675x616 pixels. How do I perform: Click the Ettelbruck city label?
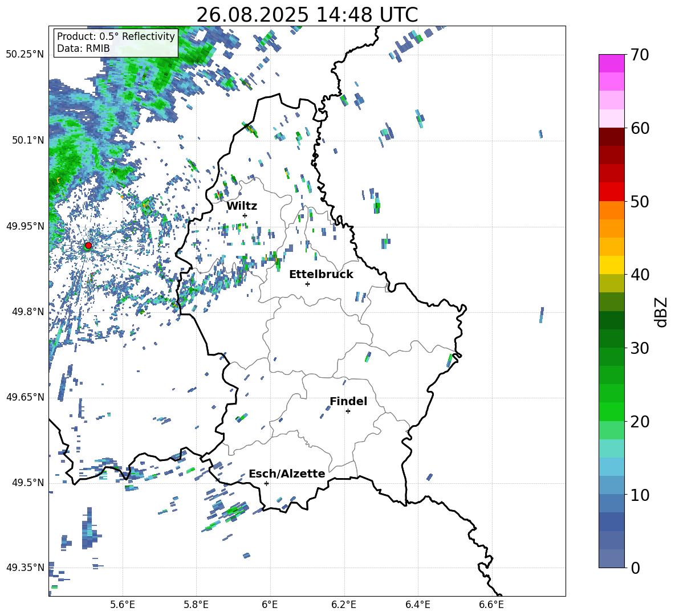(321, 275)
